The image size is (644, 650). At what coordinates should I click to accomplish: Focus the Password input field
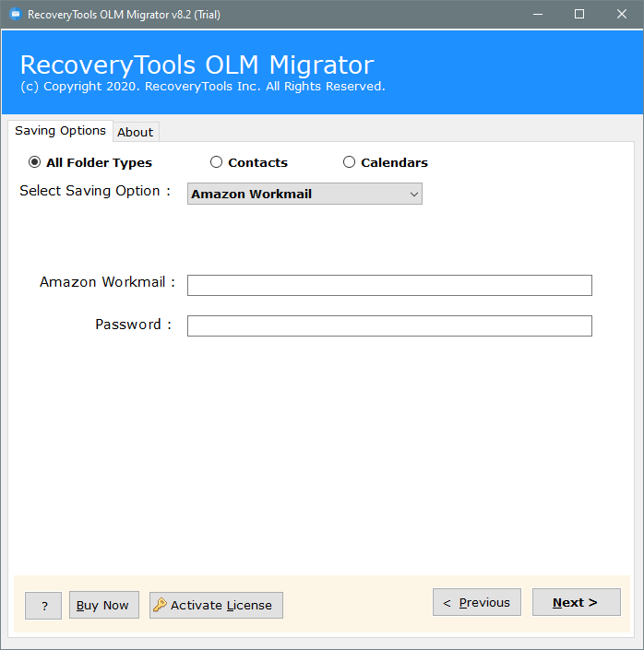click(x=389, y=325)
